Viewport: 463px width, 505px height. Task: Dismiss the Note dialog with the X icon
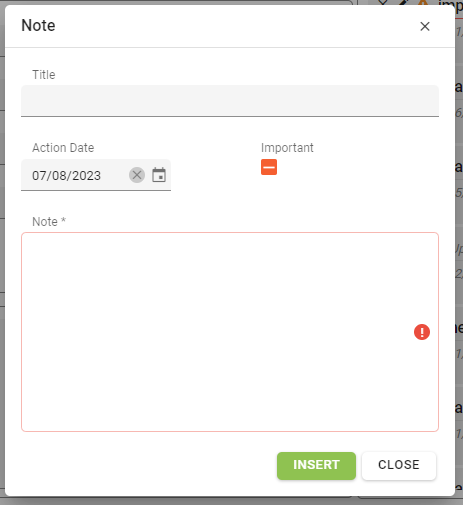(x=425, y=26)
